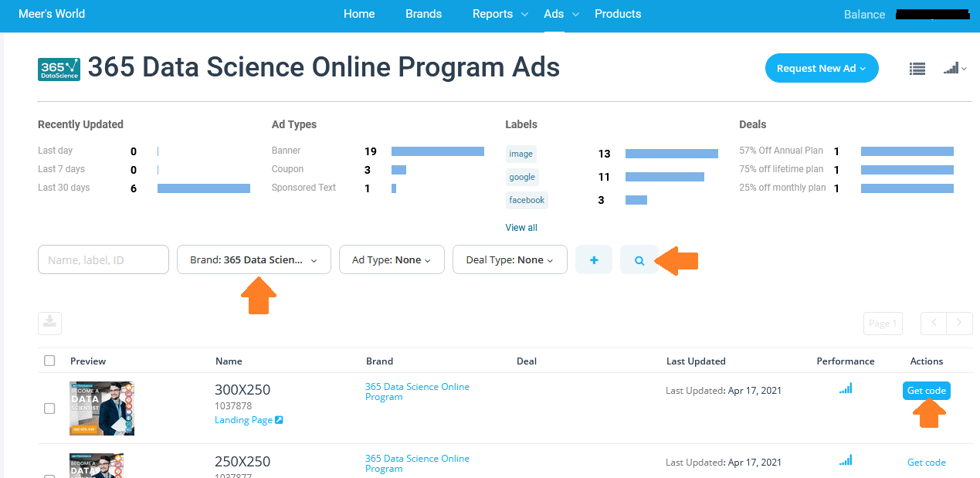The image size is (980, 478).
Task: Go to previous page arrow
Action: point(934,323)
